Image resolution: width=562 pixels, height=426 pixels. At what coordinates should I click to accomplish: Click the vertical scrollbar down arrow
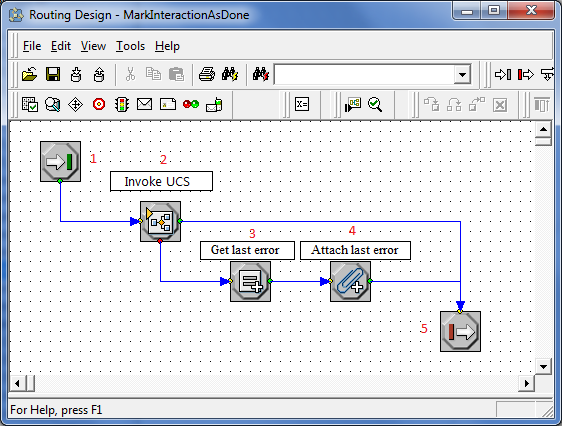(543, 367)
